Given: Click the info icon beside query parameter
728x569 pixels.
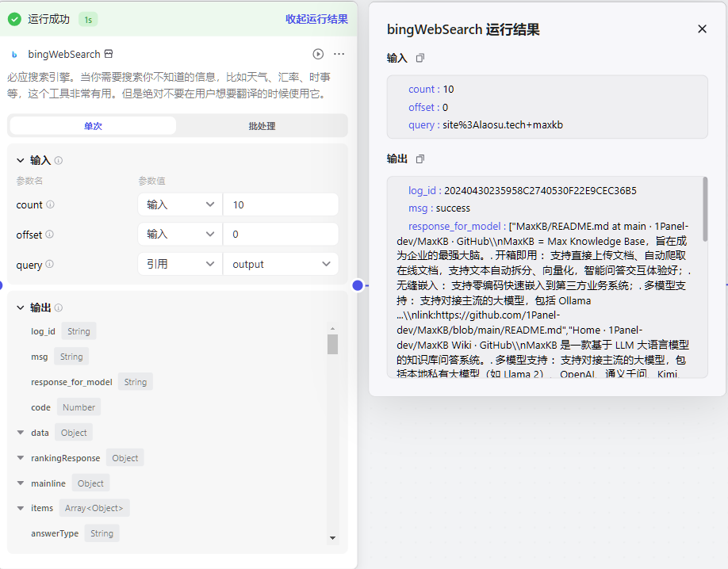Looking at the screenshot, I should tap(49, 264).
